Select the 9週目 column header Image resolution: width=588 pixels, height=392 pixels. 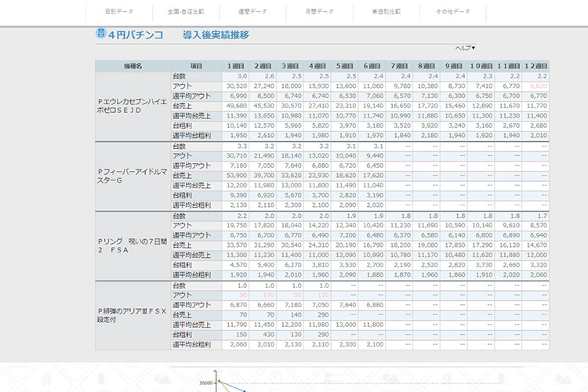pos(454,66)
